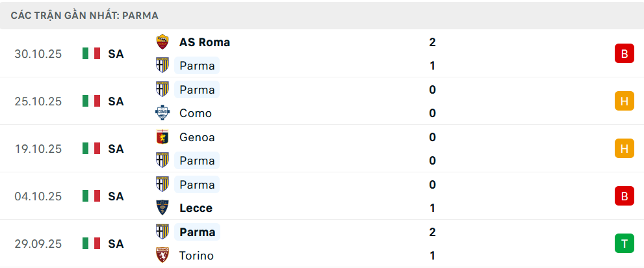644x268 pixels.
Task: Click orange H badge for Como match
Action: pyautogui.click(x=624, y=101)
